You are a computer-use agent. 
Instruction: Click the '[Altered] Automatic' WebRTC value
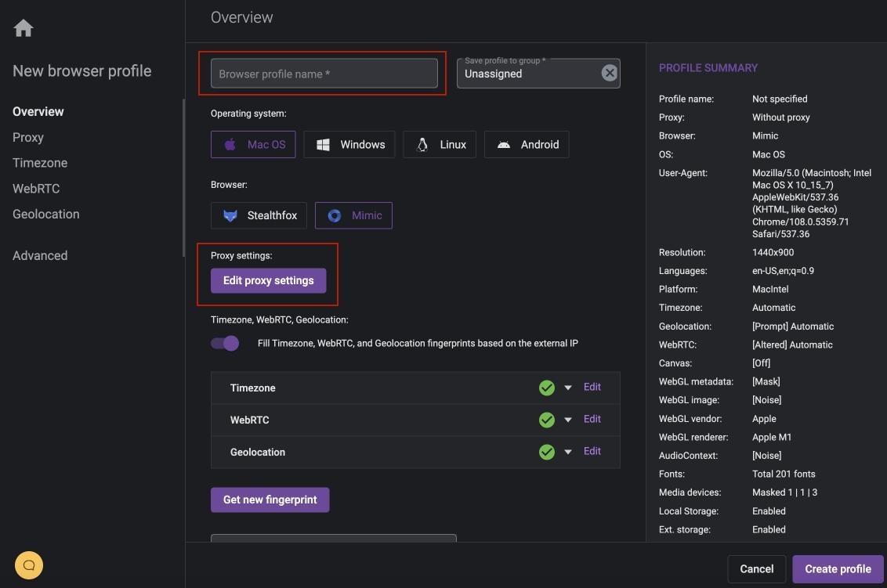[792, 345]
